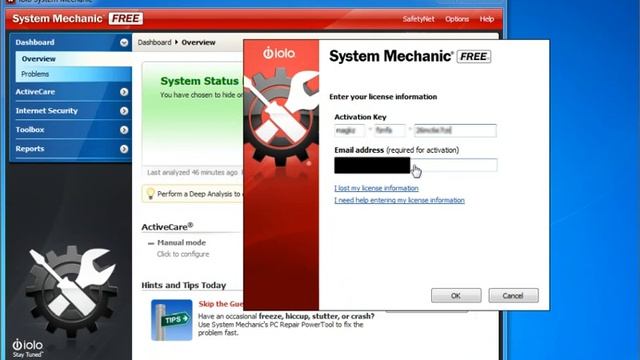Expand the Toolbox sidebar arrow
Image resolution: width=640 pixels, height=360 pixels.
[x=124, y=130]
